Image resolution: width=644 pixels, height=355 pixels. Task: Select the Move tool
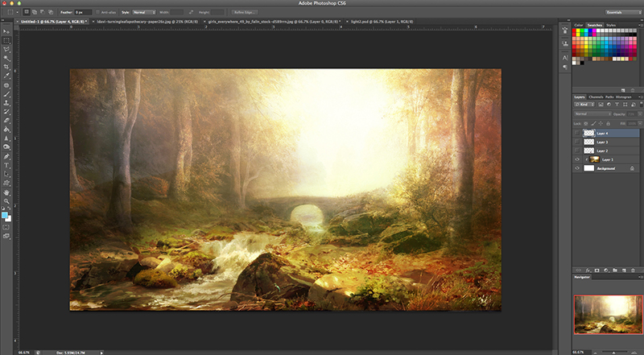tap(6, 31)
